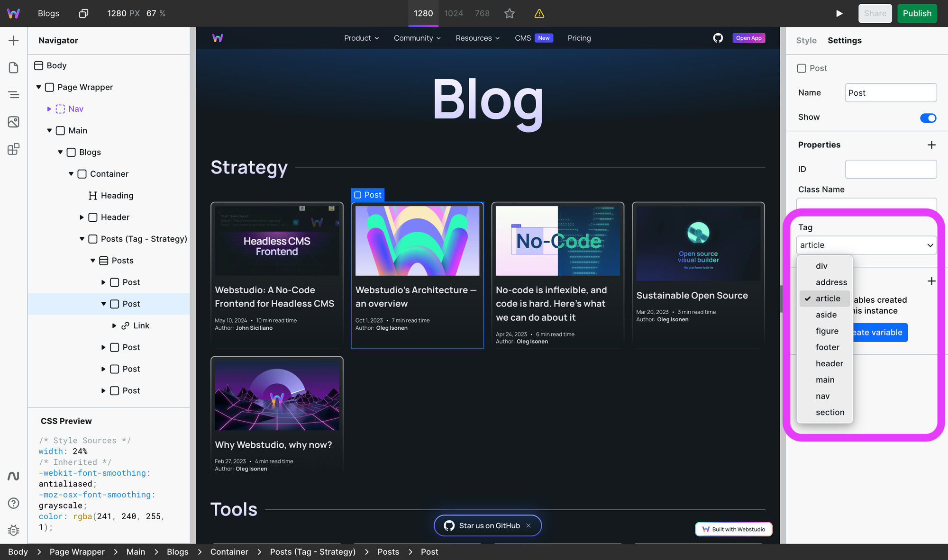The width and height of the screenshot is (948, 560).
Task: Open the Pages panel icon
Action: 13,68
